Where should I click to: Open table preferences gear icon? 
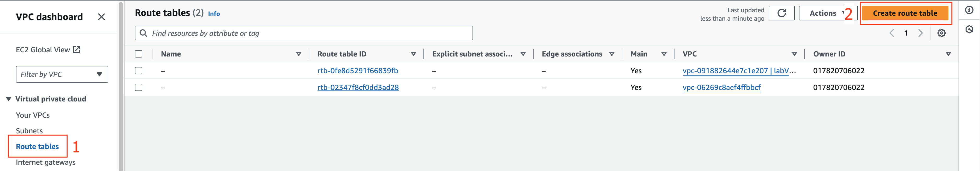pos(941,33)
